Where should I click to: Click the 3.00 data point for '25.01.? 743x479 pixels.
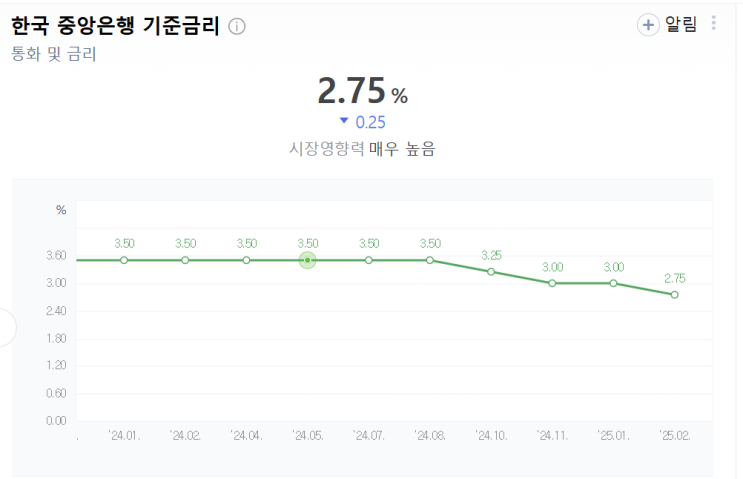pyautogui.click(x=613, y=283)
